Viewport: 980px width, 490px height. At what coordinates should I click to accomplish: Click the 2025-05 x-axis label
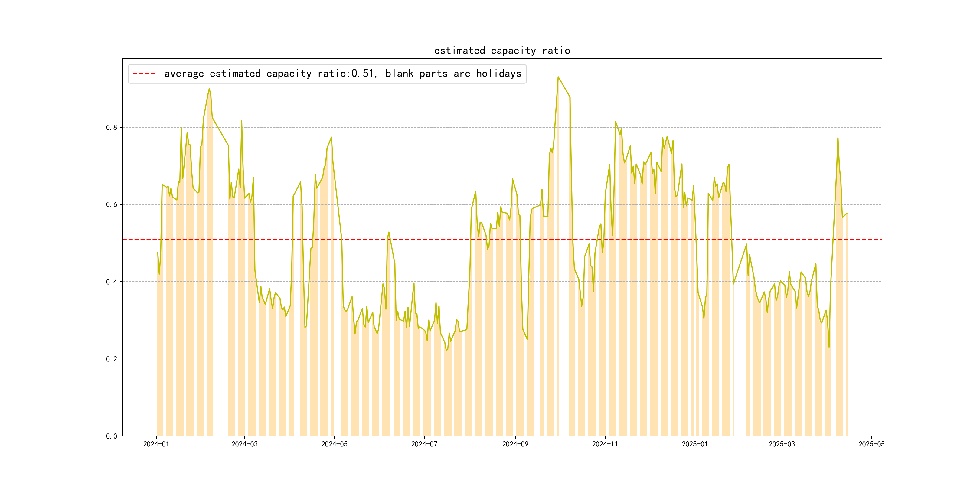pos(872,444)
